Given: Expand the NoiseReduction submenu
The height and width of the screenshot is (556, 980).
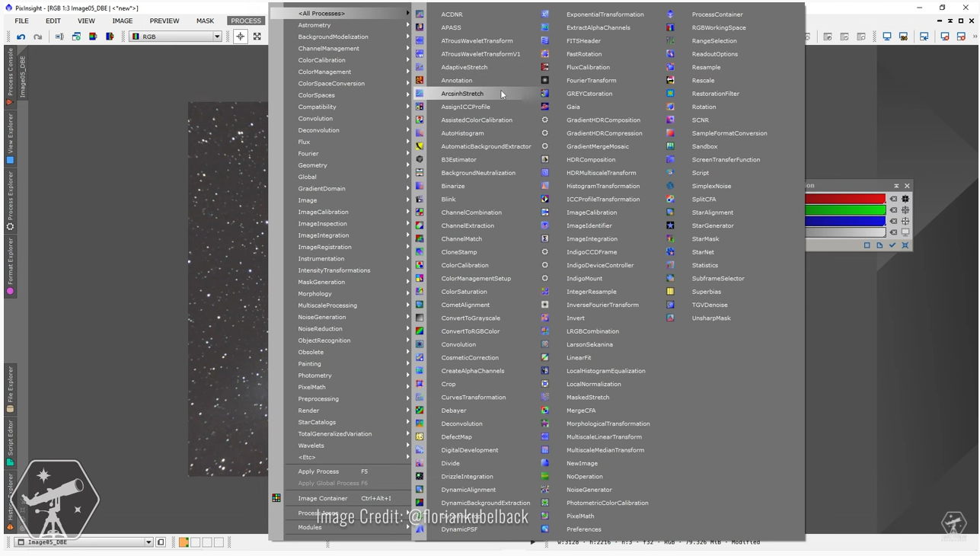Looking at the screenshot, I should click(348, 329).
